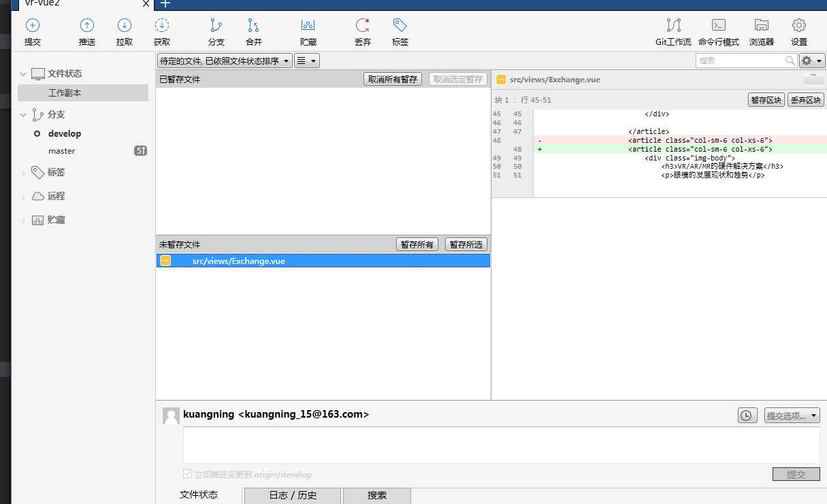
Task: Click the 块 1 : 行 45-51 hunk label
Action: 523,100
